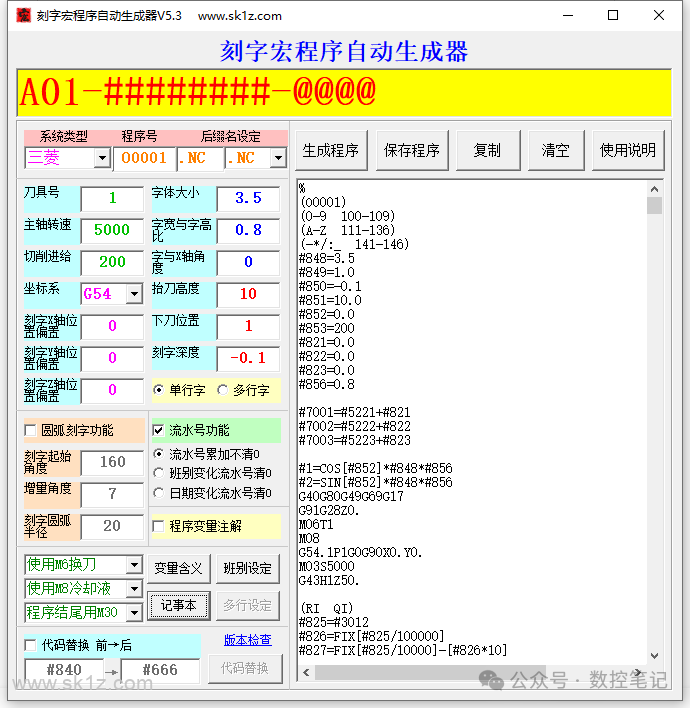Select 流水号累加不清0 option
Viewport: 690px width, 708px height.
click(158, 453)
